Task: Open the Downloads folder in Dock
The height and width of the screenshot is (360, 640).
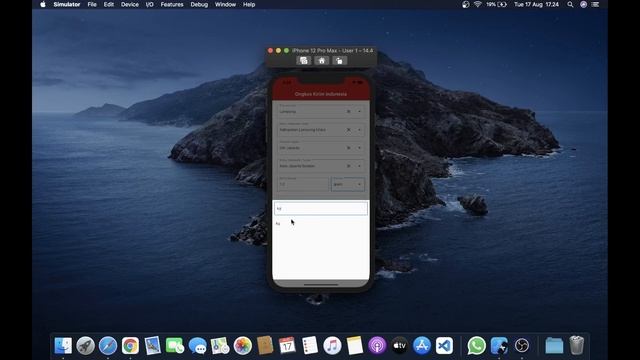Action: (x=554, y=346)
